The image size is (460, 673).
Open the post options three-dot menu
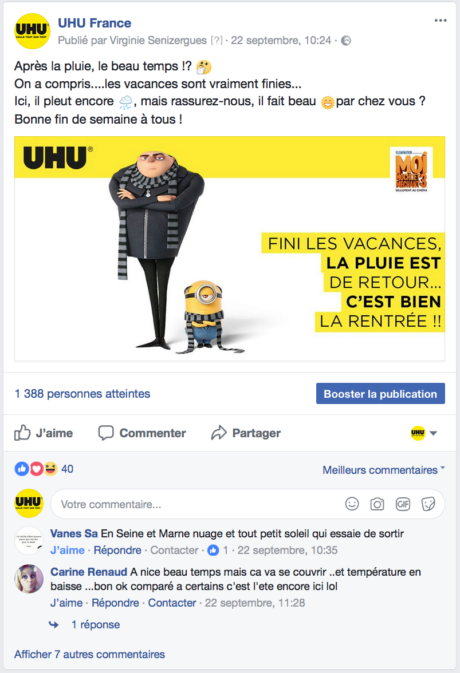[440, 21]
